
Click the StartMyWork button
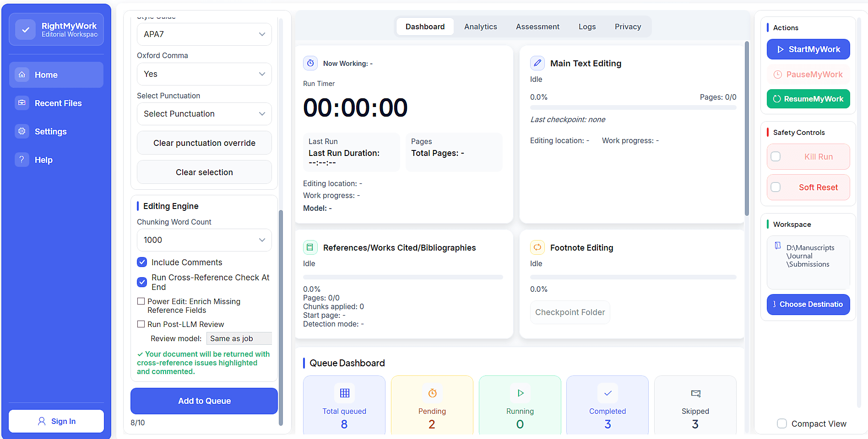coord(808,49)
